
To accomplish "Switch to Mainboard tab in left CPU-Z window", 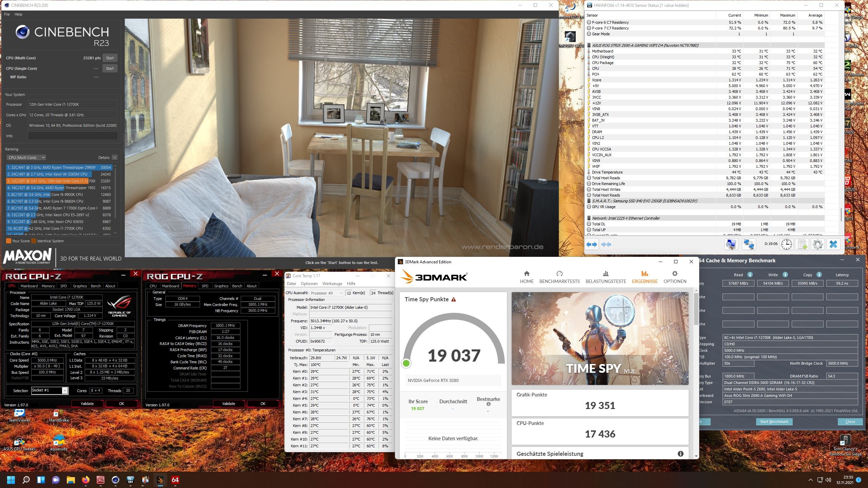I will pyautogui.click(x=29, y=286).
